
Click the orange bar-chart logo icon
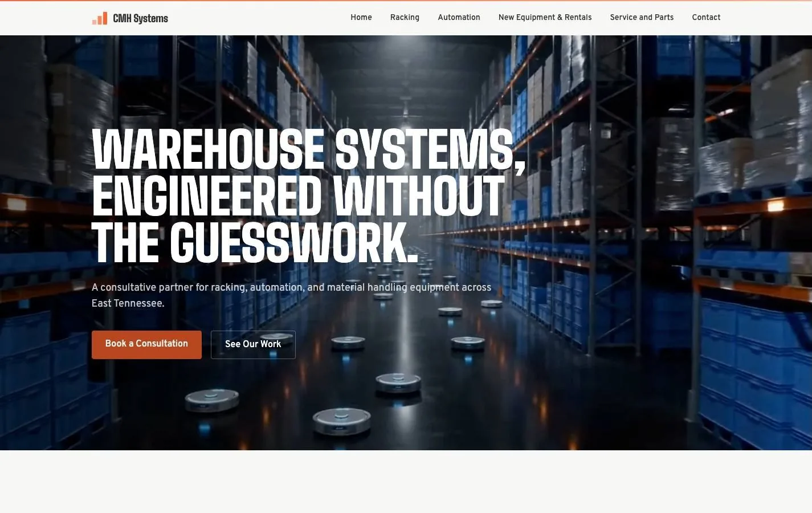tap(100, 18)
